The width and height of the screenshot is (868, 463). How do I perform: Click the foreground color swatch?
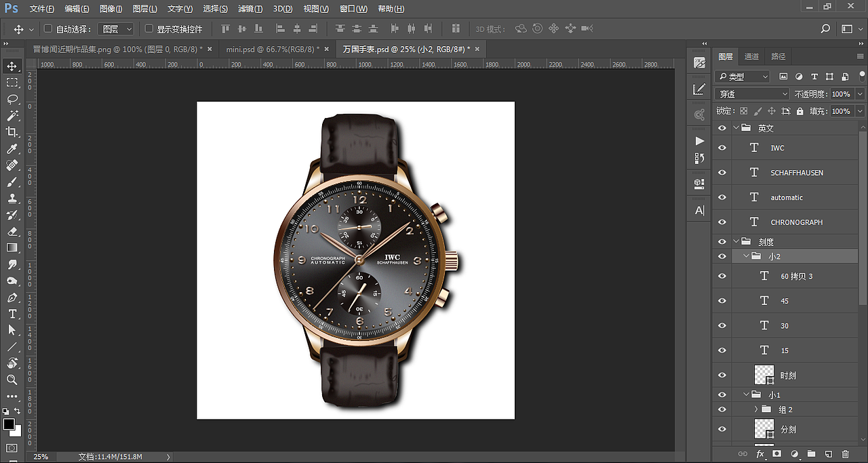click(x=9, y=424)
